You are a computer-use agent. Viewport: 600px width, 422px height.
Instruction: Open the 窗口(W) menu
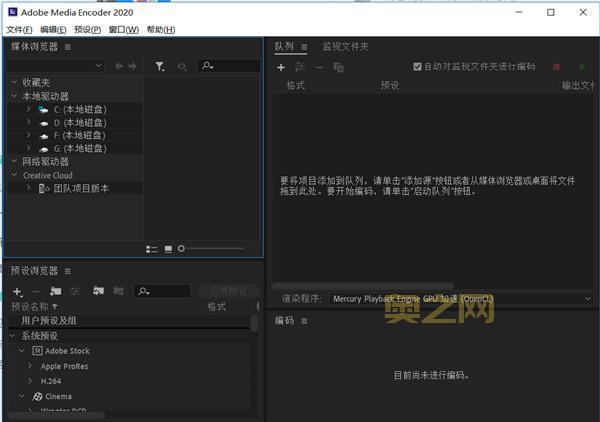click(x=124, y=29)
